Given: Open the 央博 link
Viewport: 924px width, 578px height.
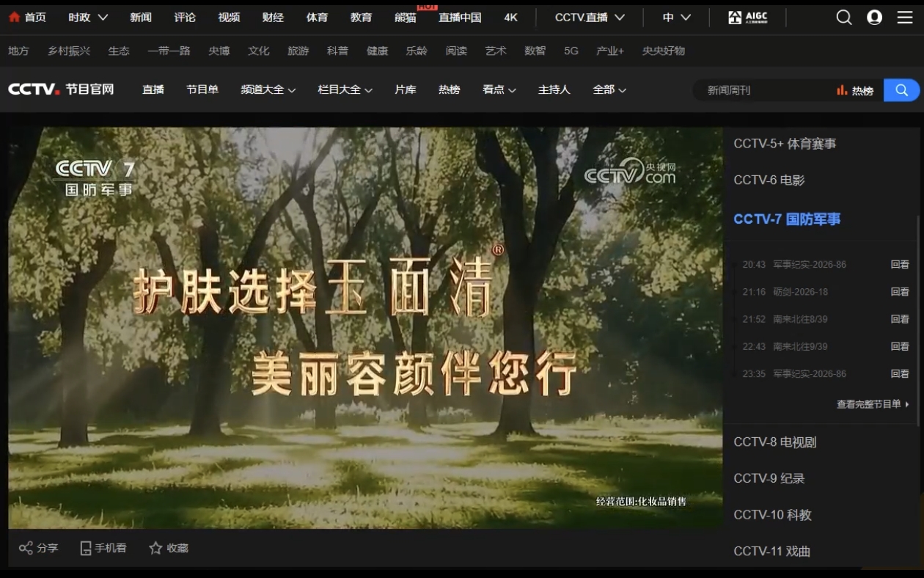Looking at the screenshot, I should tap(219, 51).
